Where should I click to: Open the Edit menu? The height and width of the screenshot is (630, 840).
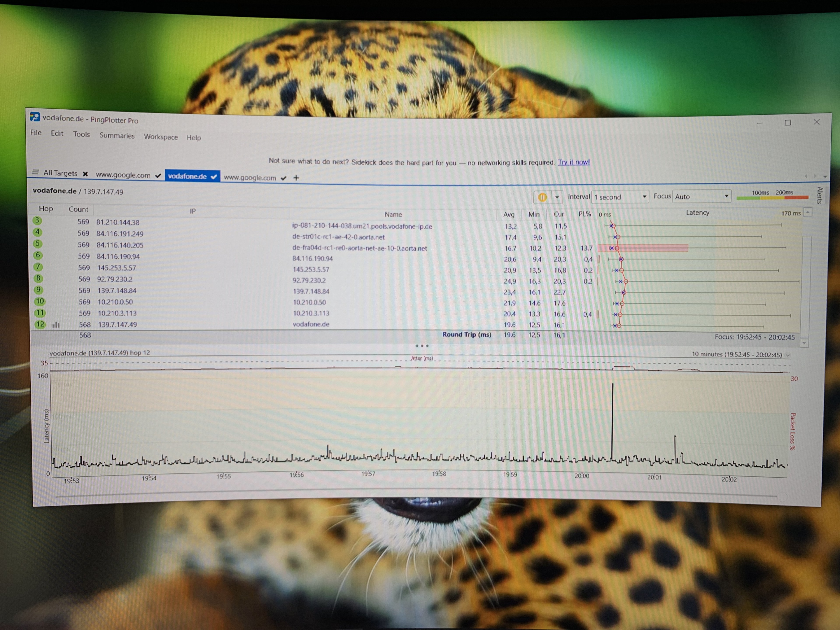coord(57,133)
